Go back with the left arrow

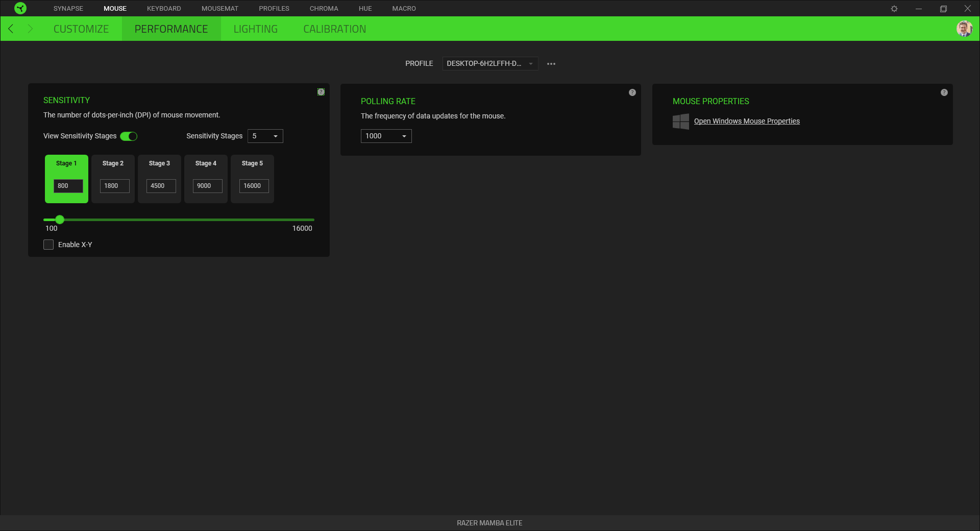pyautogui.click(x=11, y=29)
